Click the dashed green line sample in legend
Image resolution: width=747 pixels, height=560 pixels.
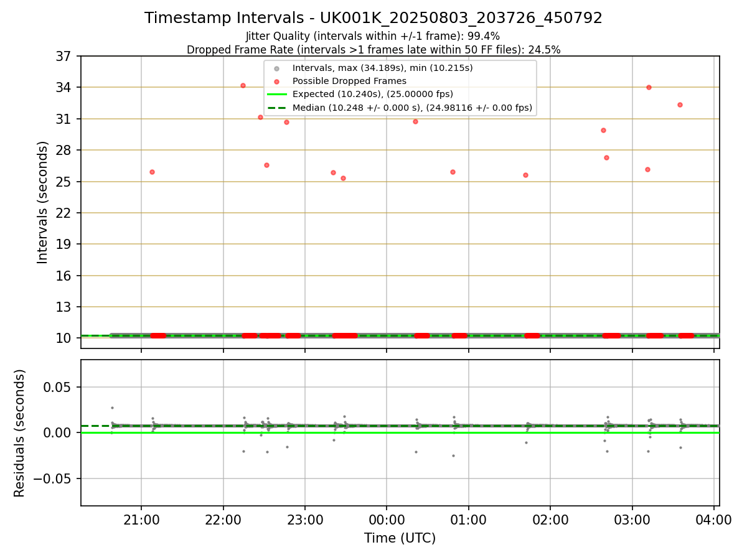(x=277, y=108)
